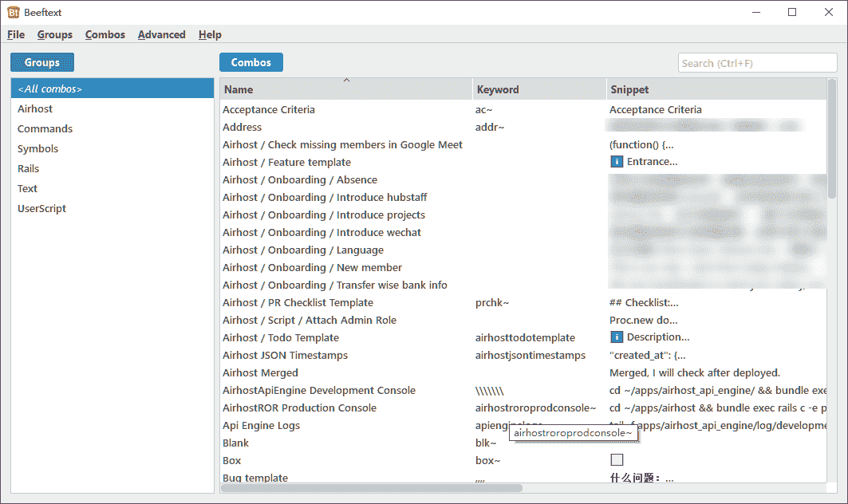
Task: Click the Beeftext app icon in title bar
Action: tap(14, 12)
